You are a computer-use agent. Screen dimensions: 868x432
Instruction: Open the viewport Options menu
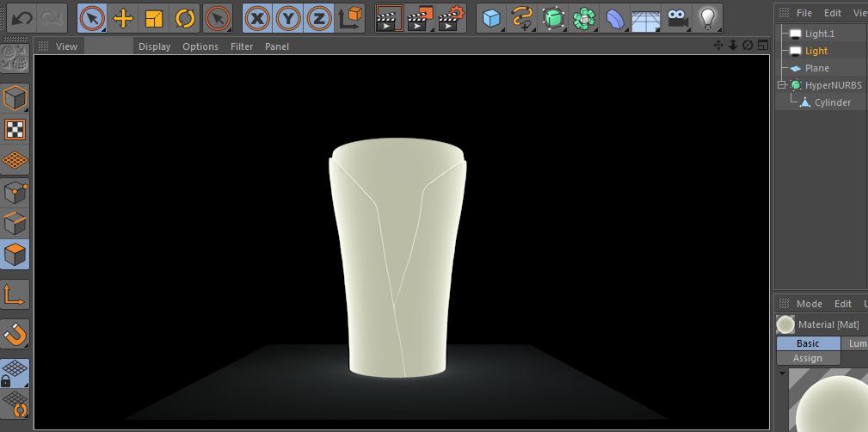tap(200, 46)
